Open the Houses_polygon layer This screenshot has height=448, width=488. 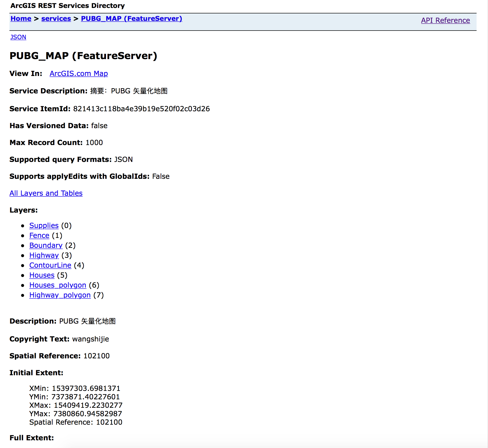point(58,285)
